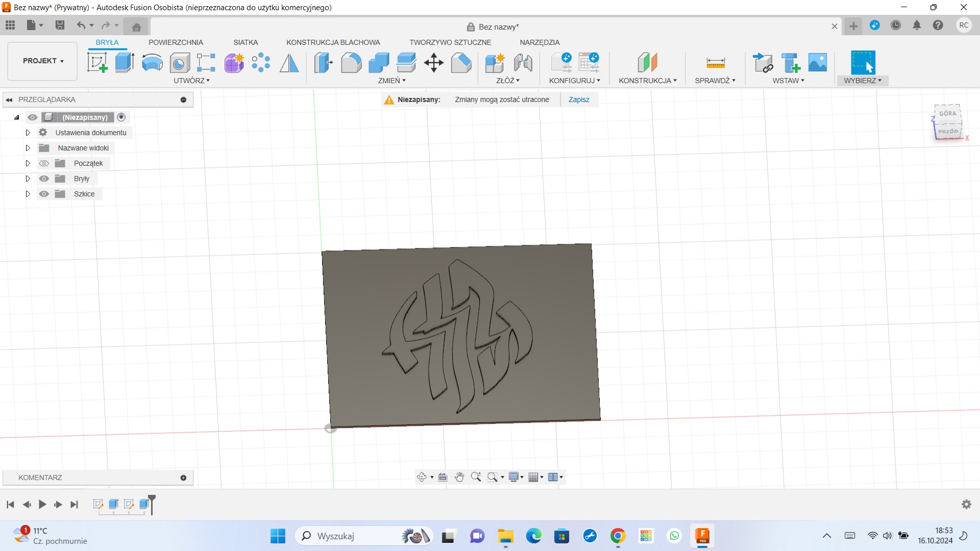Switch to the KONSTRUKCJA BLACHOWA tab
The image size is (980, 551).
pos(333,42)
